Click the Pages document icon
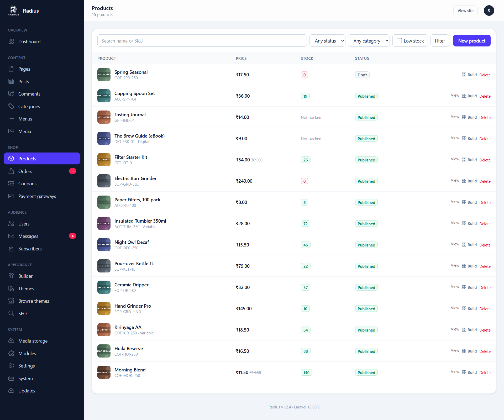The width and height of the screenshot is (504, 420). (11, 69)
